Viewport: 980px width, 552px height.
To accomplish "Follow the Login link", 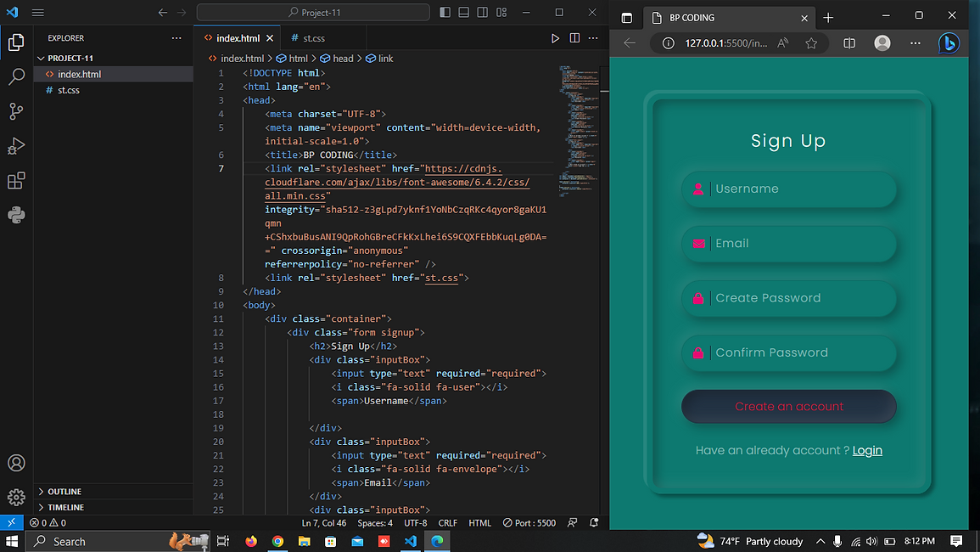I will coord(867,451).
